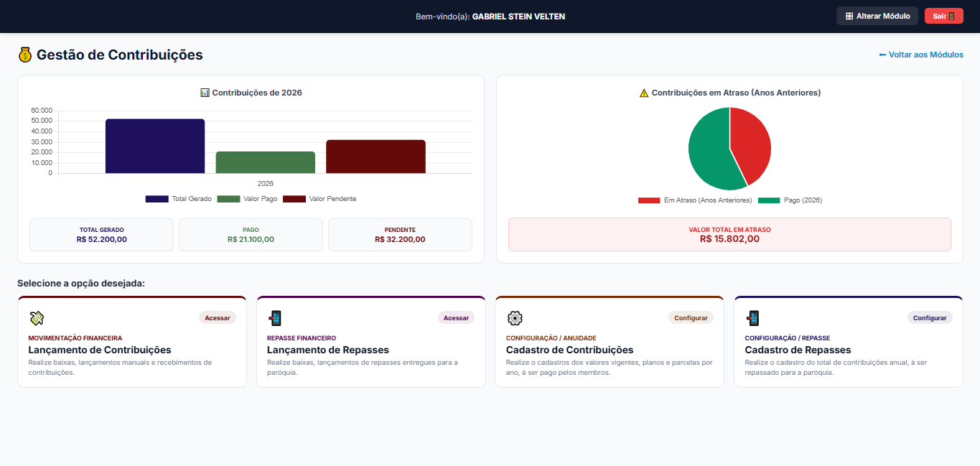Click the MOVIMENTAÇÃO FINANCEIRA category label

point(75,337)
